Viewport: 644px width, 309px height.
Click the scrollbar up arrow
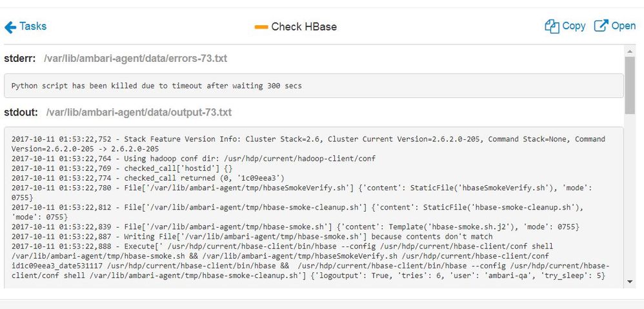630,51
